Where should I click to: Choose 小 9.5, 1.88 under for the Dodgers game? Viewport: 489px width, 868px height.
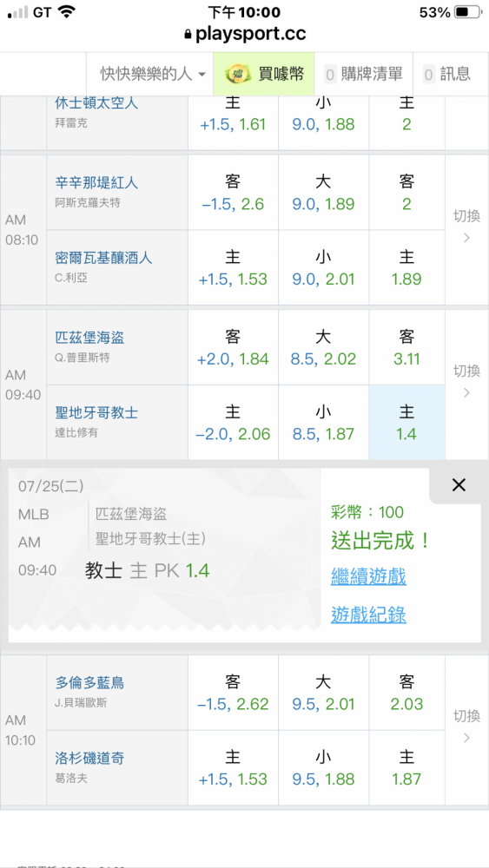click(x=323, y=768)
